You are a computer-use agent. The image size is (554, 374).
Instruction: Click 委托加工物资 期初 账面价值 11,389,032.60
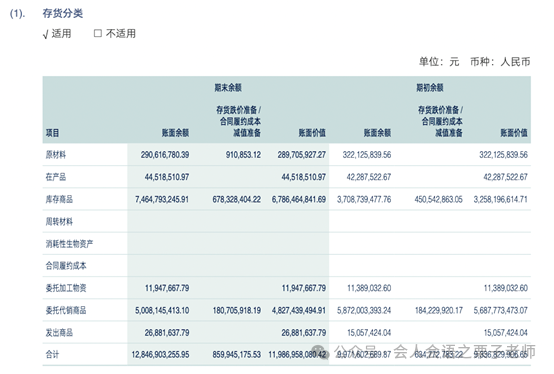(x=506, y=288)
